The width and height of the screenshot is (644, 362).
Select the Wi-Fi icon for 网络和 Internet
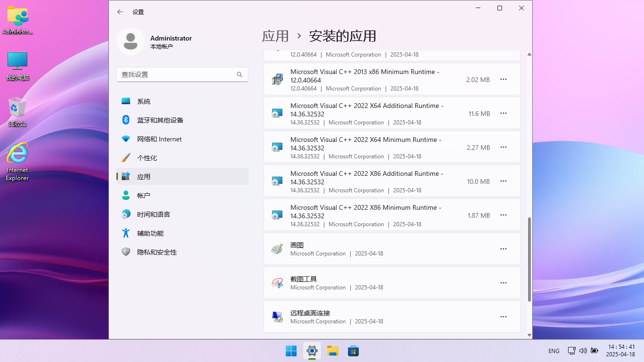click(x=126, y=139)
